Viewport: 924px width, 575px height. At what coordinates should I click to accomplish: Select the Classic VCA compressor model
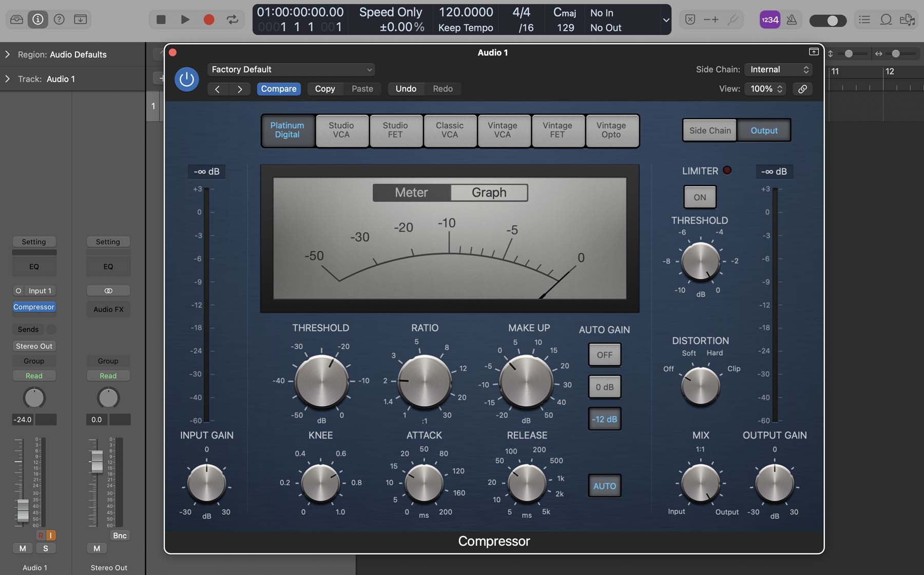point(450,130)
